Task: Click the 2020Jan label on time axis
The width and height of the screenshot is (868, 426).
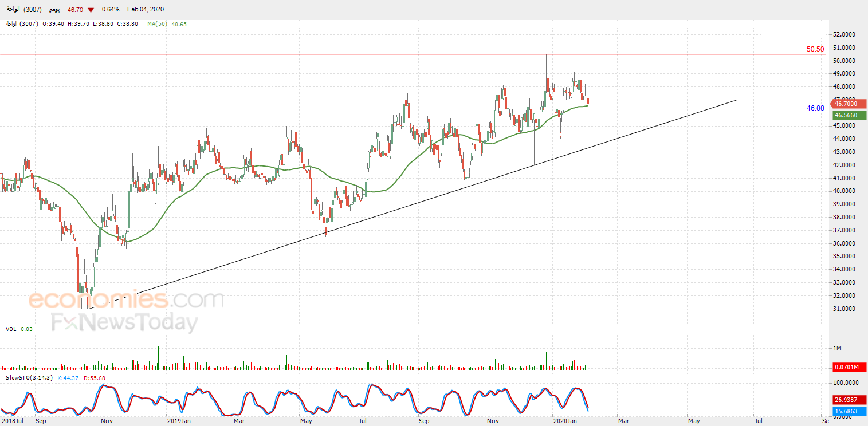Action: (567, 421)
